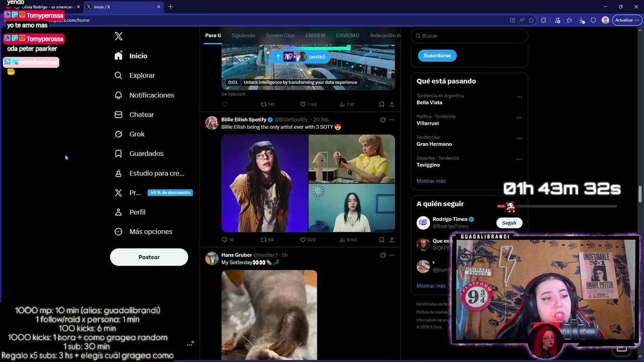
Task: Switch to the Para ti tab
Action: tap(213, 36)
